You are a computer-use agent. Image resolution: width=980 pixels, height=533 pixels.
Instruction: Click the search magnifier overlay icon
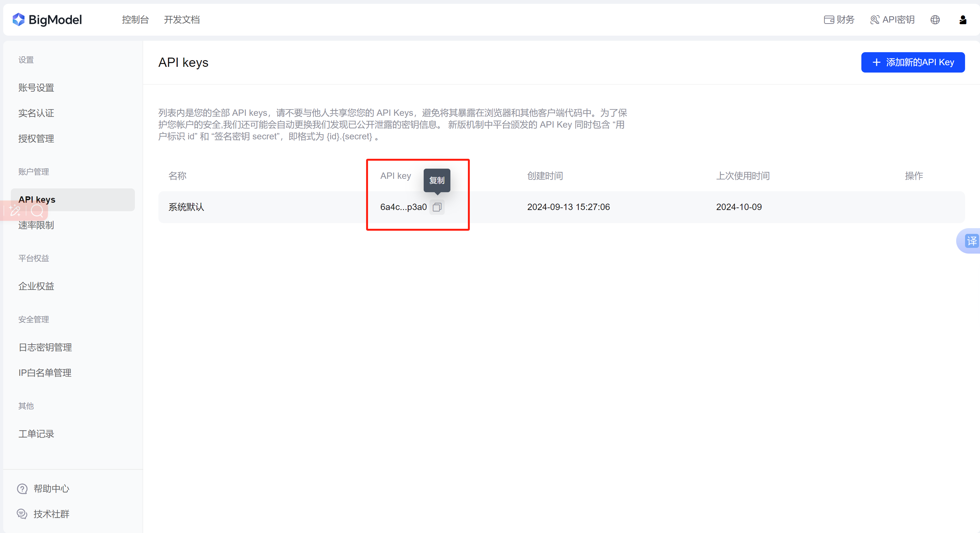tap(37, 210)
